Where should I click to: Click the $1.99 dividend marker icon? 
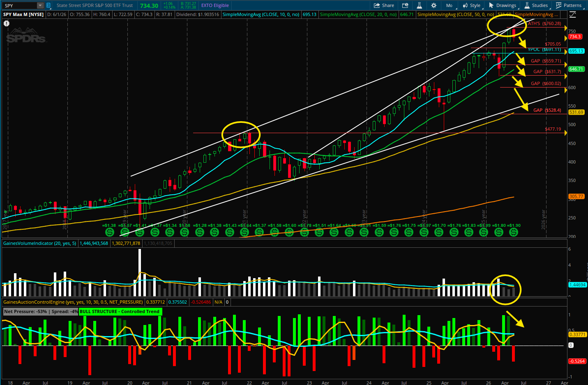point(484,232)
